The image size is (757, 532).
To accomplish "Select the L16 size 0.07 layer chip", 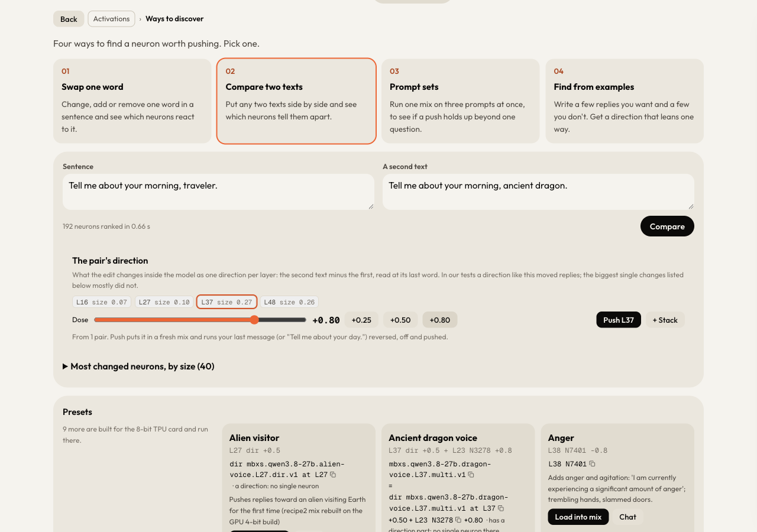I will pyautogui.click(x=102, y=302).
